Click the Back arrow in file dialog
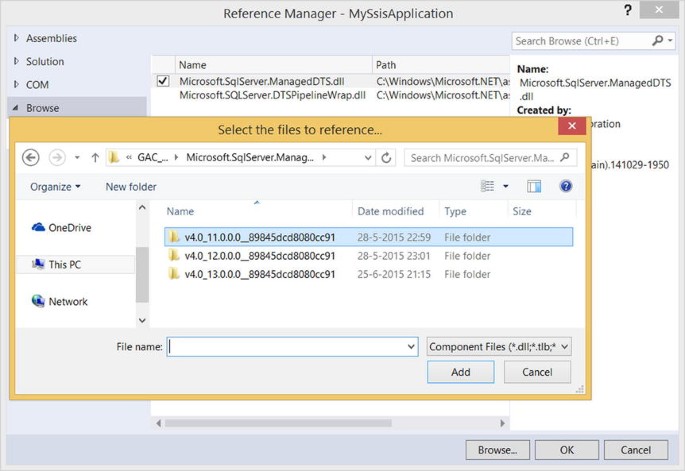 (31, 158)
